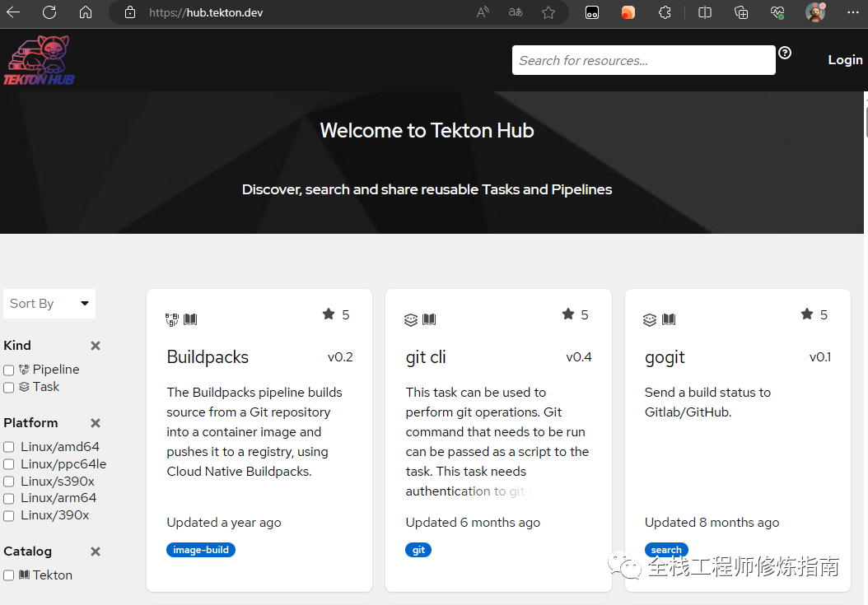Check the Linux/390x platform filter
Image resolution: width=868 pixels, height=605 pixels.
coord(9,516)
